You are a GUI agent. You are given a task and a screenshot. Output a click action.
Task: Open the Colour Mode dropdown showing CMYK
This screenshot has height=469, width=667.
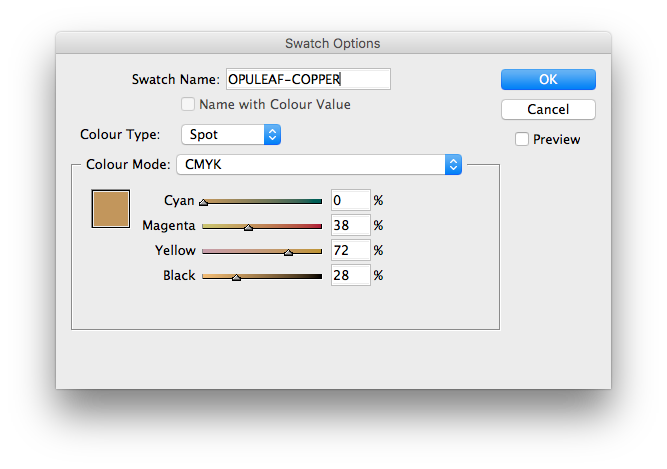tap(318, 164)
